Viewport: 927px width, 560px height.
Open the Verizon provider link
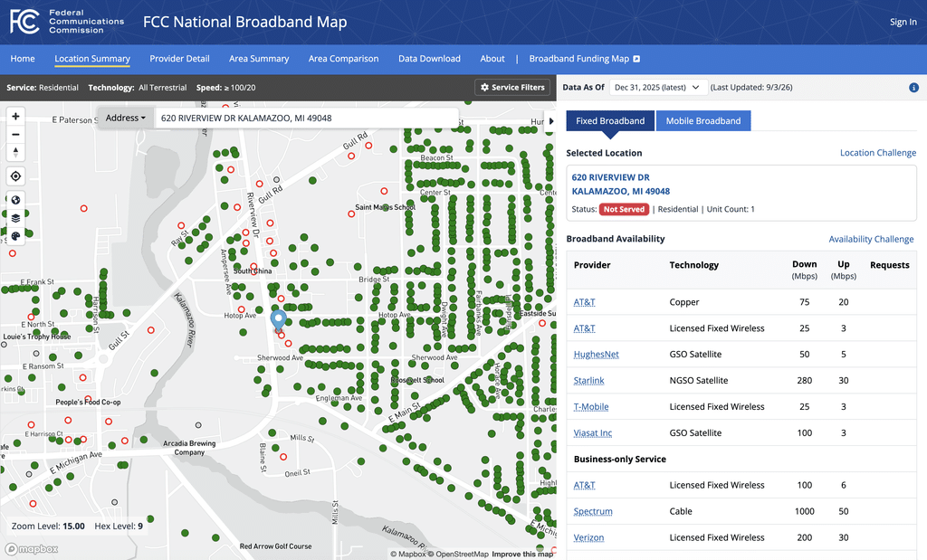click(588, 537)
